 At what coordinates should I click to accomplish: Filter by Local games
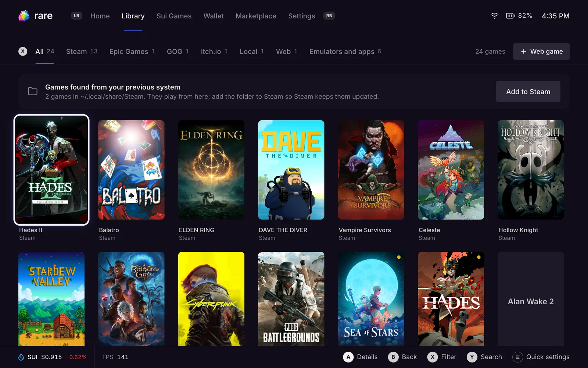(252, 52)
